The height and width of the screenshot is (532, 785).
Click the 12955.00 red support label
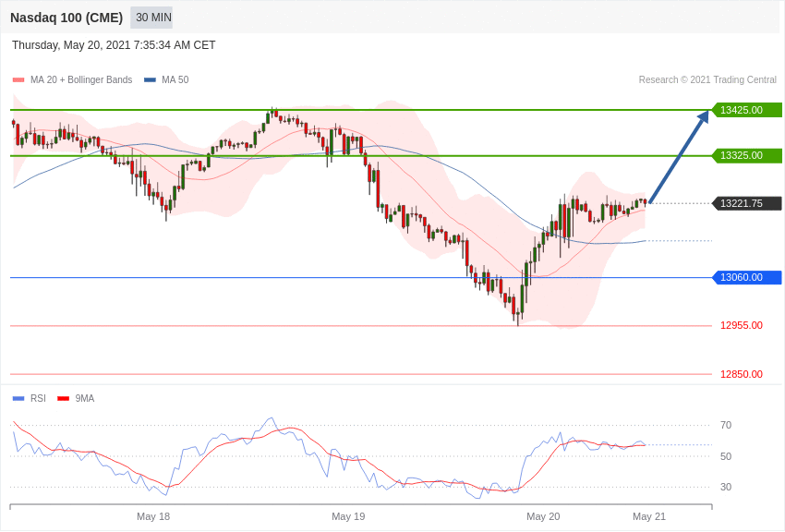[x=742, y=326]
